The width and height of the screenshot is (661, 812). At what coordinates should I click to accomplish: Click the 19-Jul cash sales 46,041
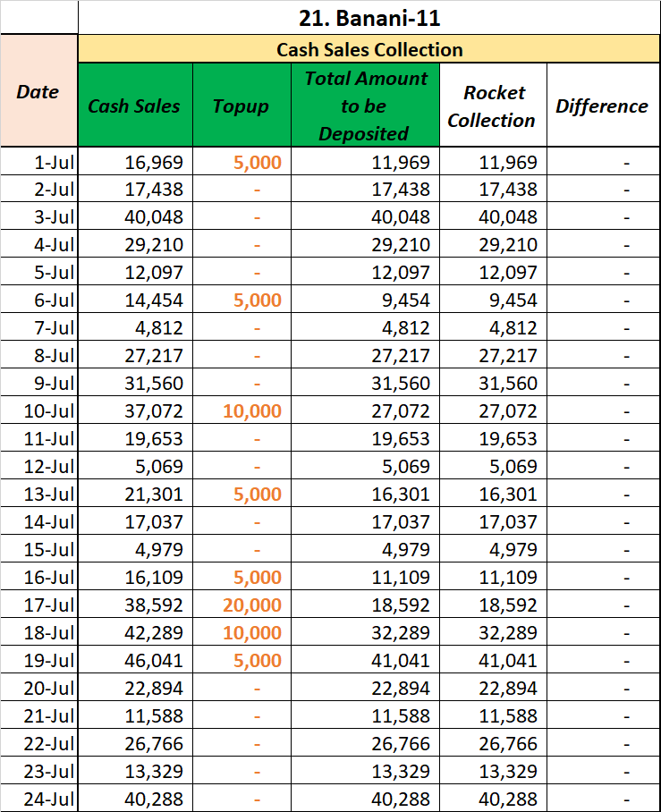coord(135,660)
